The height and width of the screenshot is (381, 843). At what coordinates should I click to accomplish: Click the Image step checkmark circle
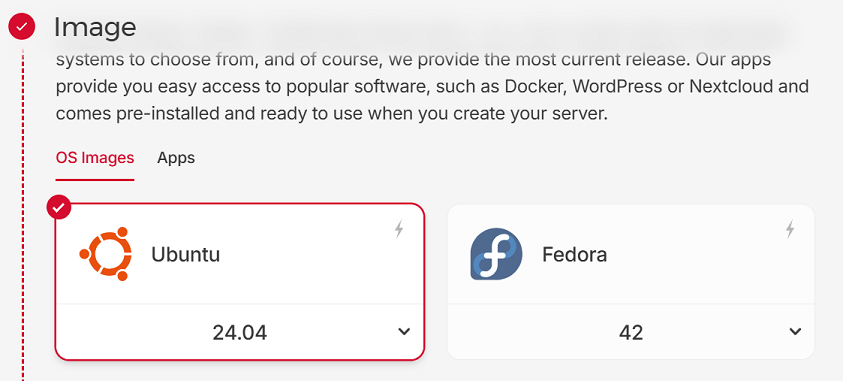tap(22, 27)
